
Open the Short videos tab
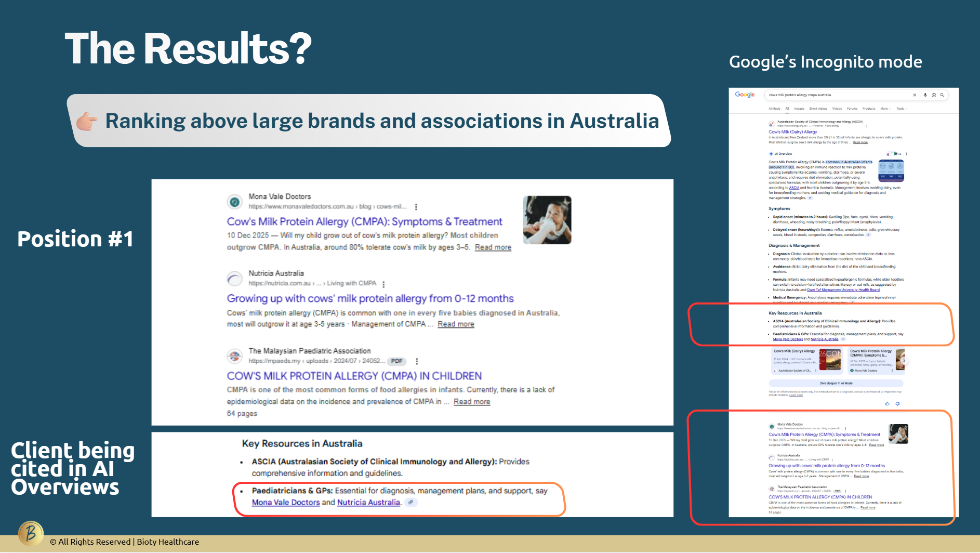click(818, 109)
